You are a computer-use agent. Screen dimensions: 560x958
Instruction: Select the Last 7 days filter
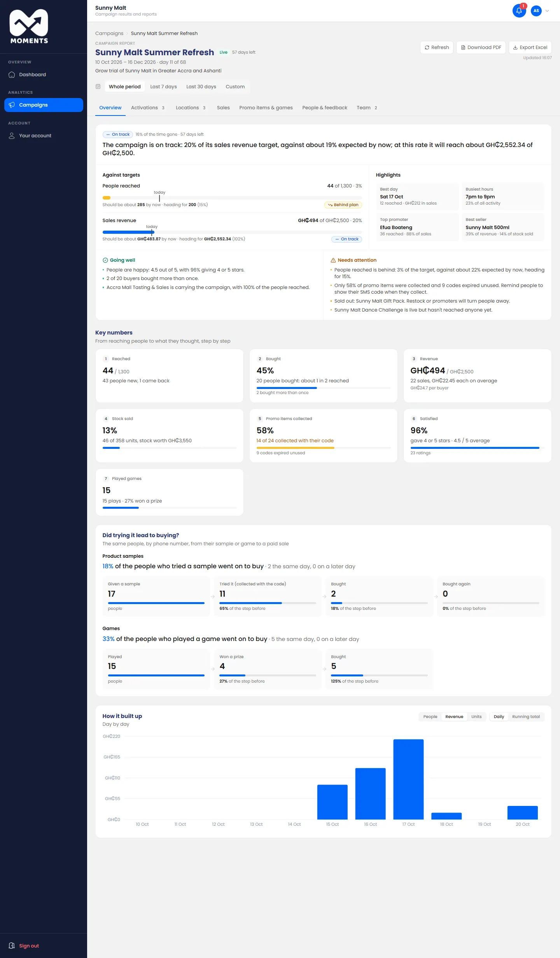(163, 87)
